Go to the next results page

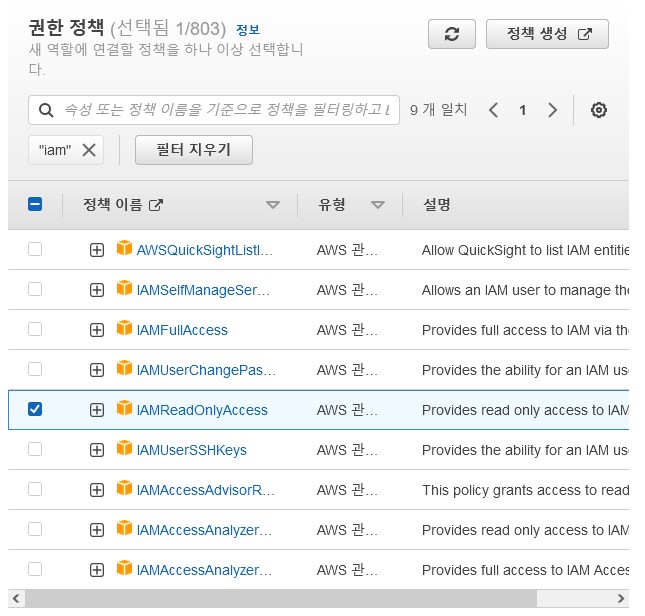[552, 110]
